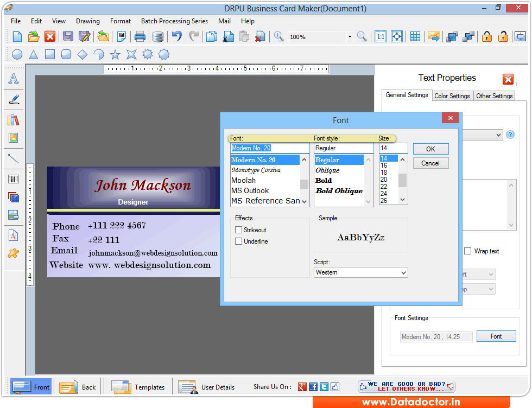Click the Font name input field
The image size is (532, 408).
pos(270,148)
